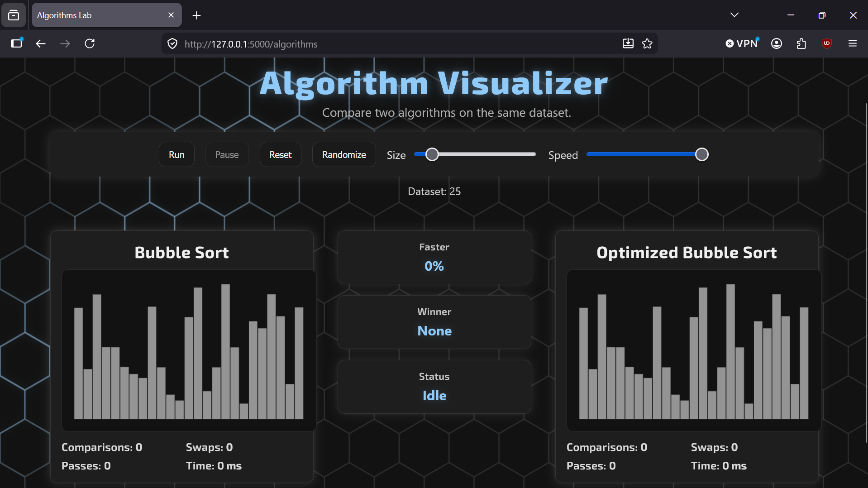Viewport: 868px width, 488px height.
Task: Click the 'Compare two algorithms on the same dataset.' subtitle
Action: tap(447, 113)
